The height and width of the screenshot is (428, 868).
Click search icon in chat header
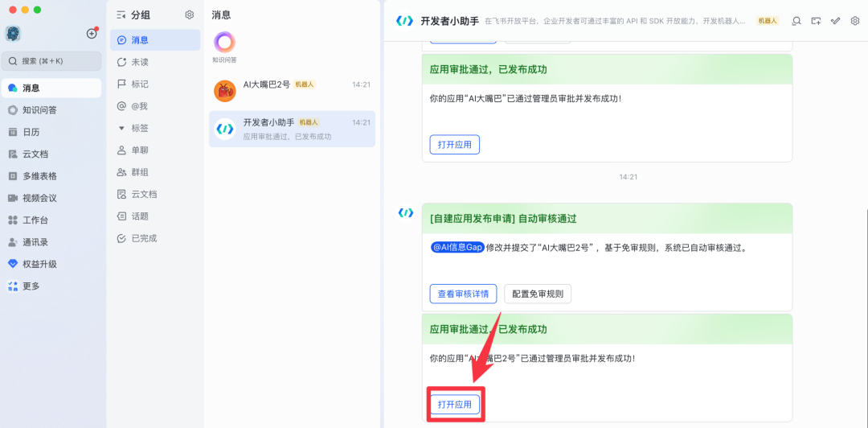click(x=796, y=21)
